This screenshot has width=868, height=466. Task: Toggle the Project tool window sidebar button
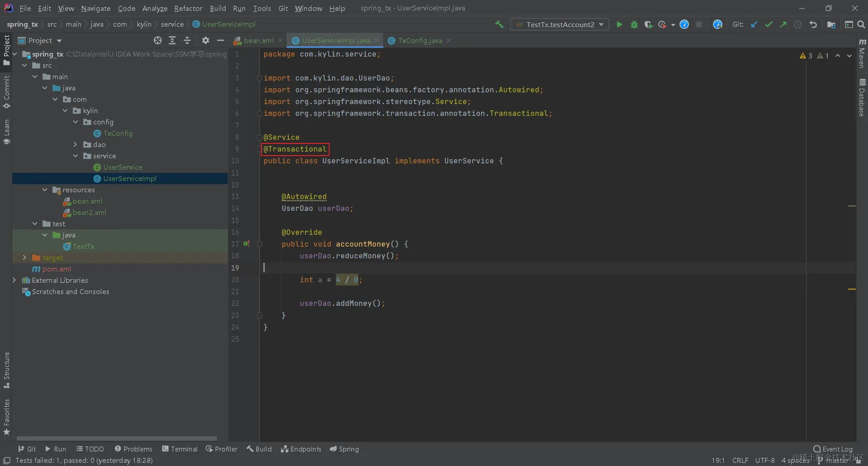(6, 50)
